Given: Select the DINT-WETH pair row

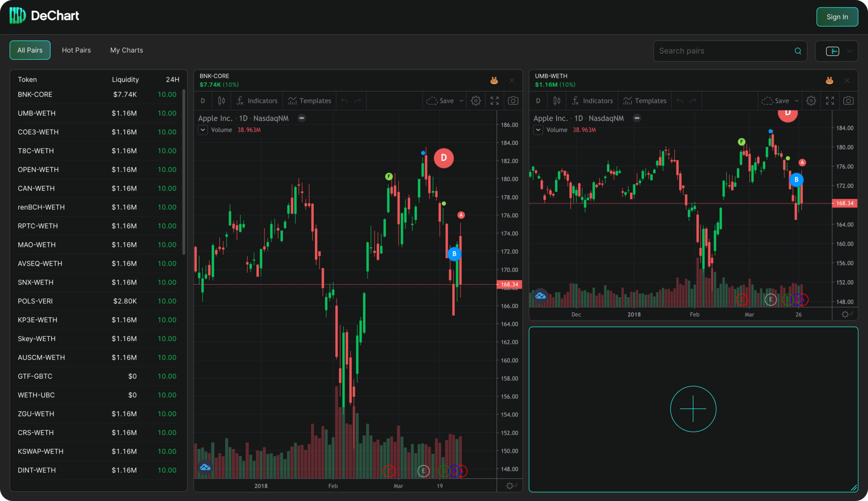Looking at the screenshot, I should 97,470.
